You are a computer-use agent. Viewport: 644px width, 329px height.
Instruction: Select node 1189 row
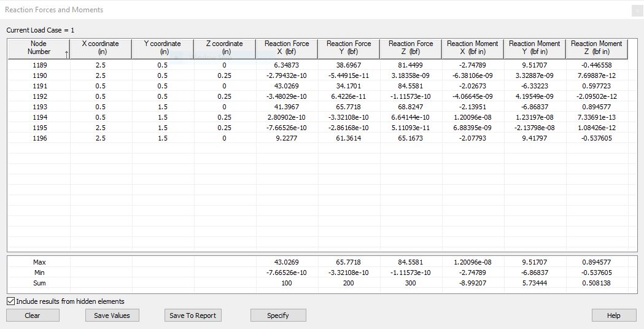click(x=39, y=65)
